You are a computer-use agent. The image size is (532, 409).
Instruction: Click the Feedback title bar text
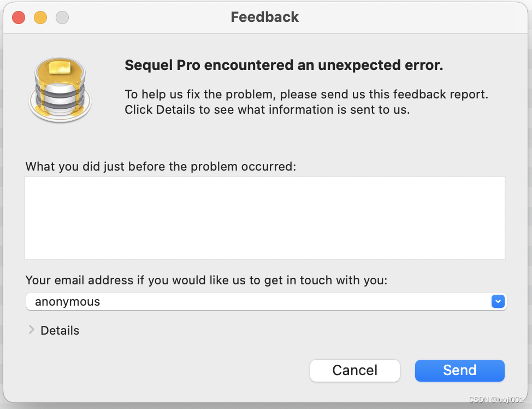(x=265, y=17)
